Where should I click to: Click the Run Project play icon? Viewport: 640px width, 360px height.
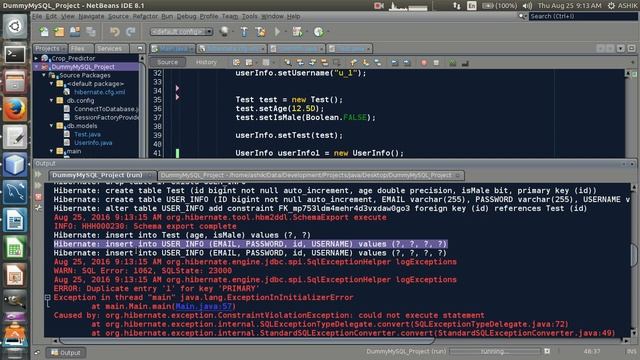[x=278, y=31]
